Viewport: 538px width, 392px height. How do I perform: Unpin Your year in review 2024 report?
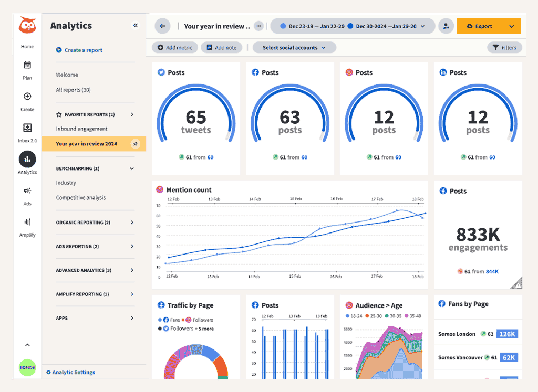pos(135,144)
